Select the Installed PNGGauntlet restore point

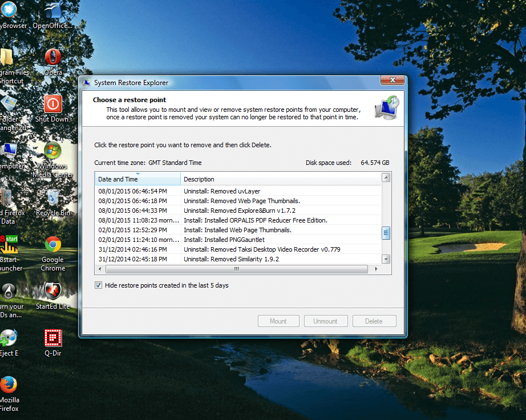(x=240, y=240)
